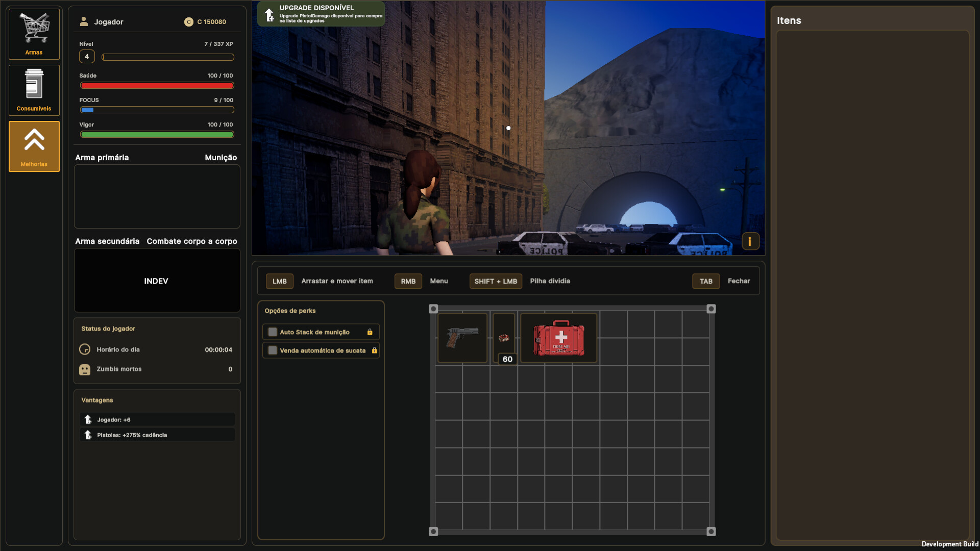Toggle Auto Stack de munição checkbox
Screen dimensions: 980x551
pyautogui.click(x=273, y=332)
